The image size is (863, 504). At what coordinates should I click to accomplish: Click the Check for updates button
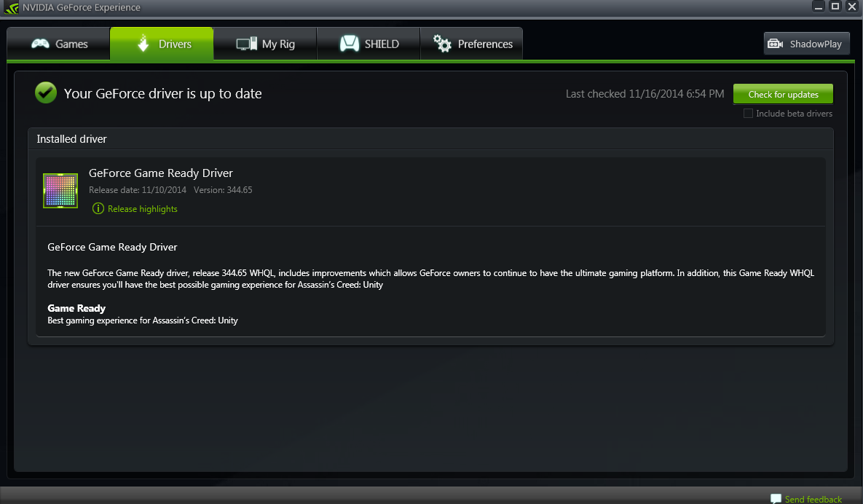pos(783,94)
